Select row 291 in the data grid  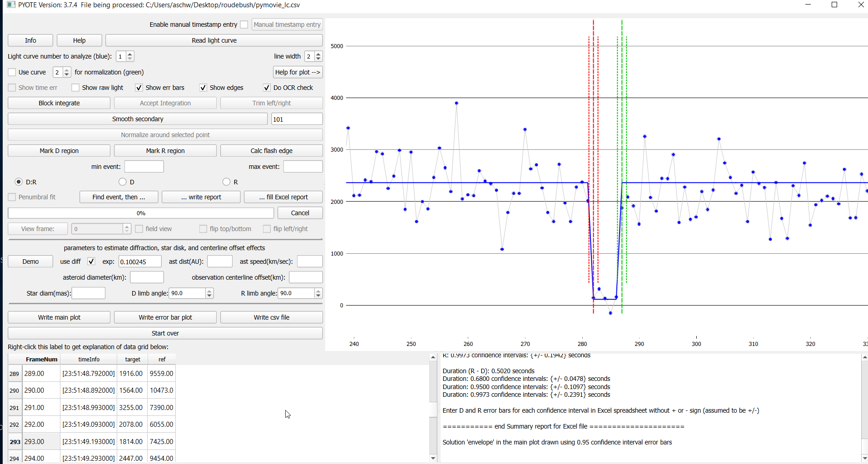click(14, 408)
